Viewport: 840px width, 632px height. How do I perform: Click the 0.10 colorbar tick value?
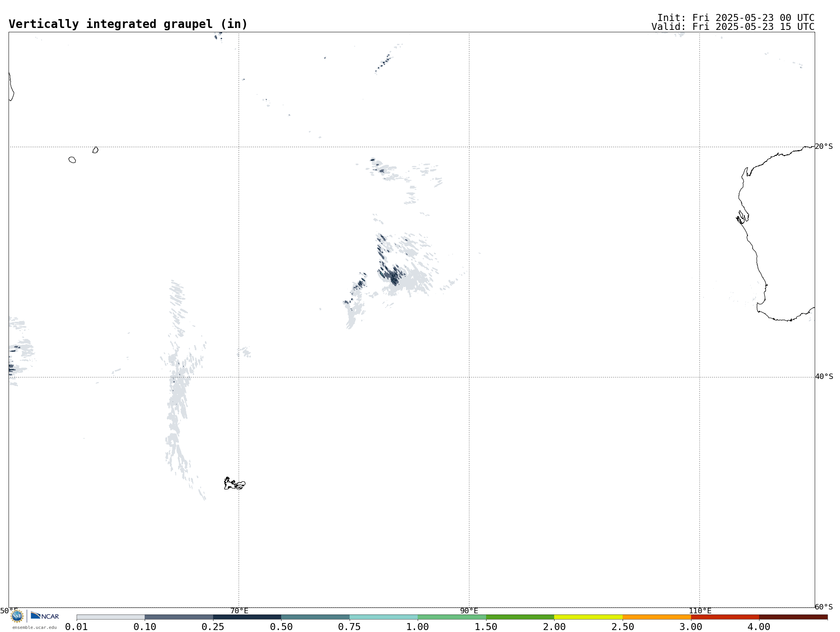click(x=145, y=627)
